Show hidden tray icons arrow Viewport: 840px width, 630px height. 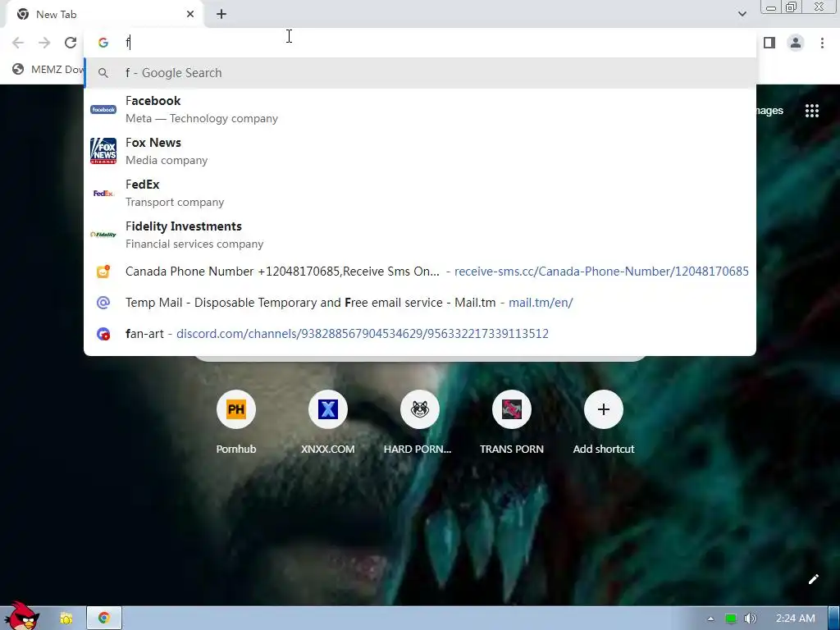coord(710,619)
